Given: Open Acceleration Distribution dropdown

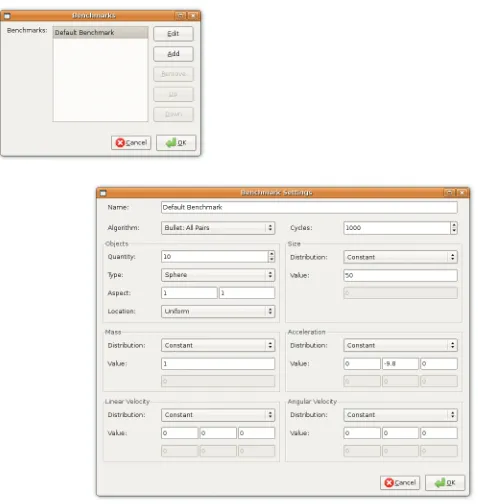Looking at the screenshot, I should click(x=400, y=345).
